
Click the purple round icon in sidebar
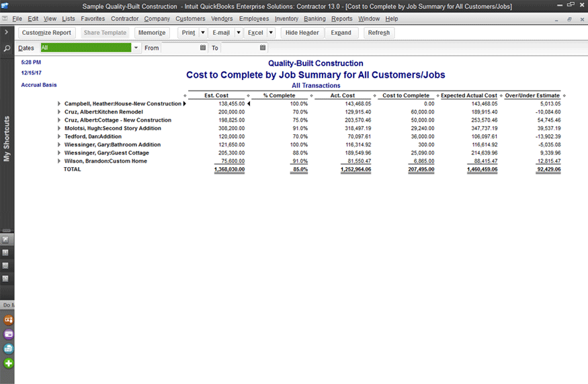point(9,334)
